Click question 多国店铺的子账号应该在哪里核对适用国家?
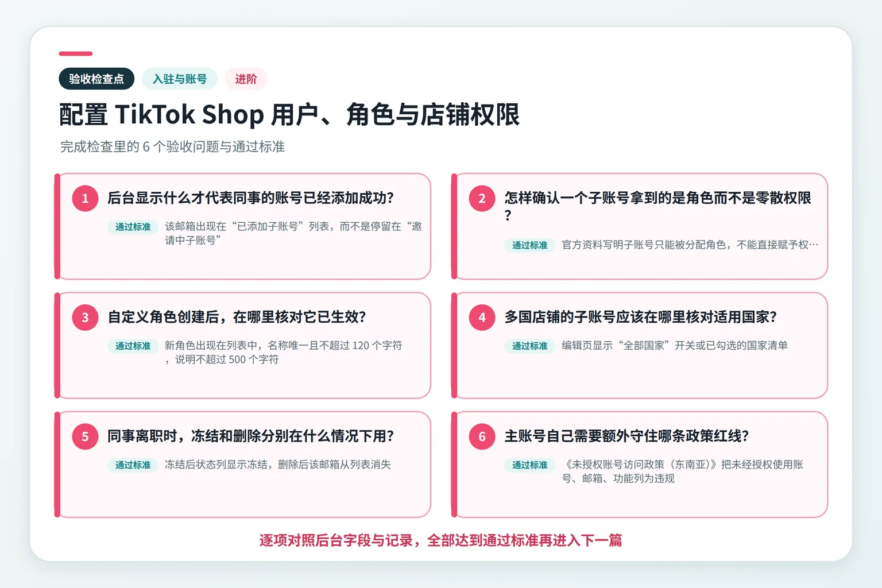Screen dimensions: 882x588 pos(640,317)
